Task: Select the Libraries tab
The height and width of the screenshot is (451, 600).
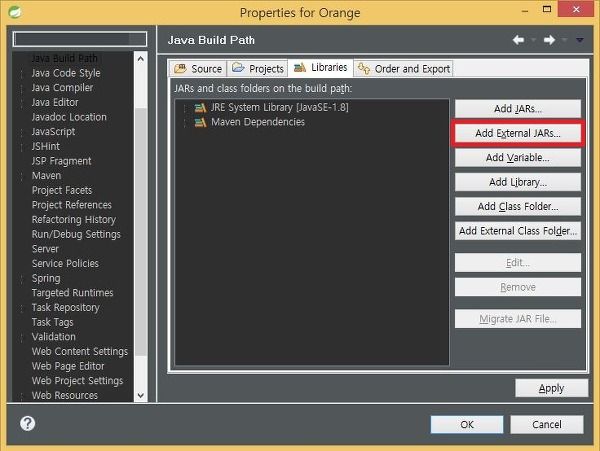Action: (x=321, y=68)
